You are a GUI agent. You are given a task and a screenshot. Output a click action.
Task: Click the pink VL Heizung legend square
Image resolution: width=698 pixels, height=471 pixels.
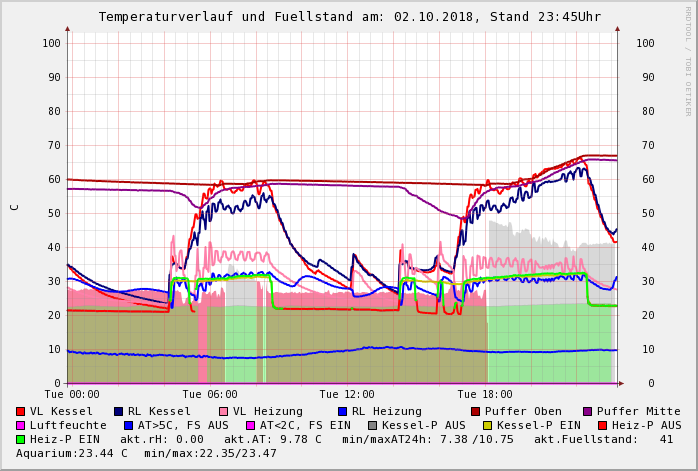click(x=224, y=411)
